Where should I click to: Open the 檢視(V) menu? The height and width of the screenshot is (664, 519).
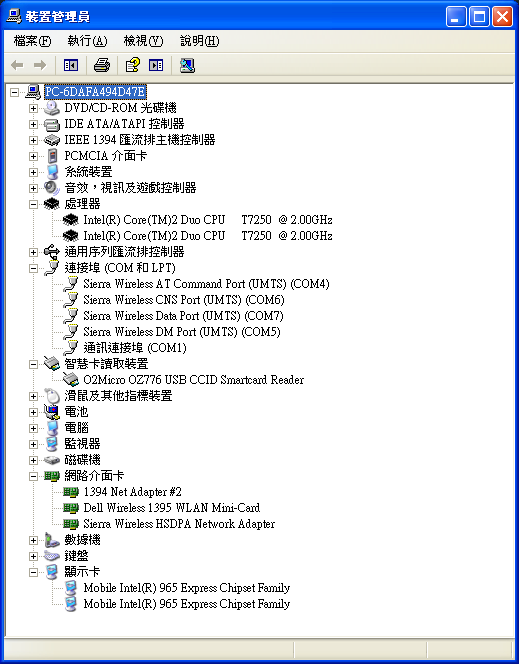pos(143,41)
